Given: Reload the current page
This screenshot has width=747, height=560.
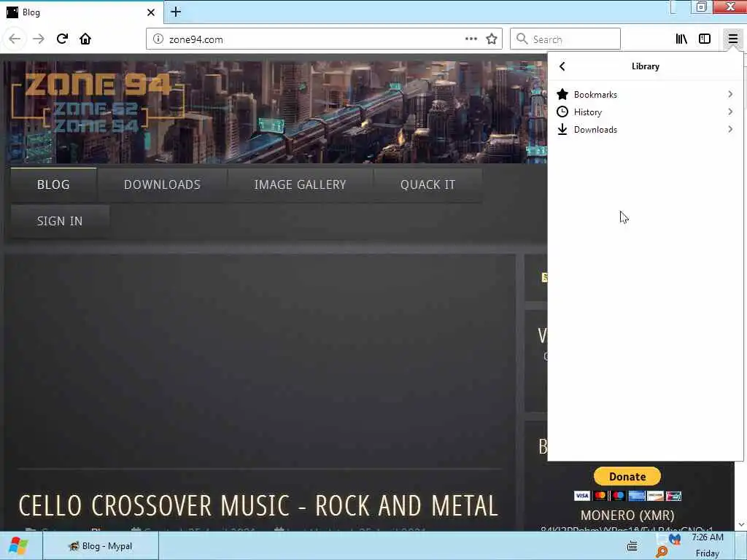Looking at the screenshot, I should pyautogui.click(x=62, y=39).
